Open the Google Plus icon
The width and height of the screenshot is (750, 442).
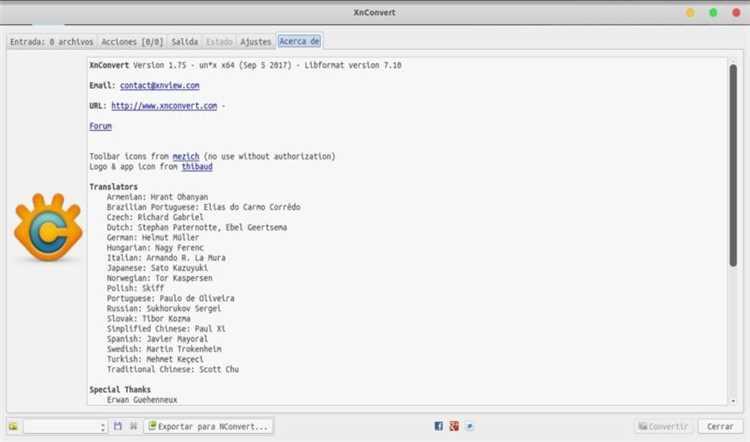[x=454, y=426]
